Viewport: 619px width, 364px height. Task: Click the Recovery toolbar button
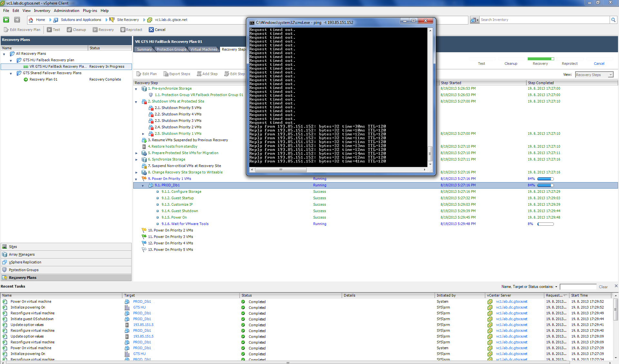pyautogui.click(x=103, y=30)
